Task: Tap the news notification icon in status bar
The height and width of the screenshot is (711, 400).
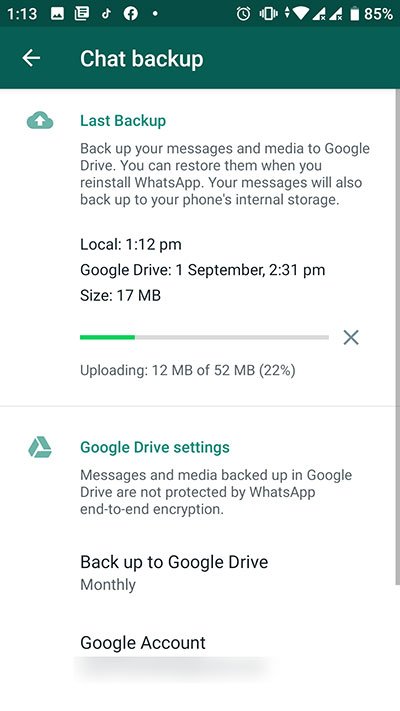Action: point(82,14)
